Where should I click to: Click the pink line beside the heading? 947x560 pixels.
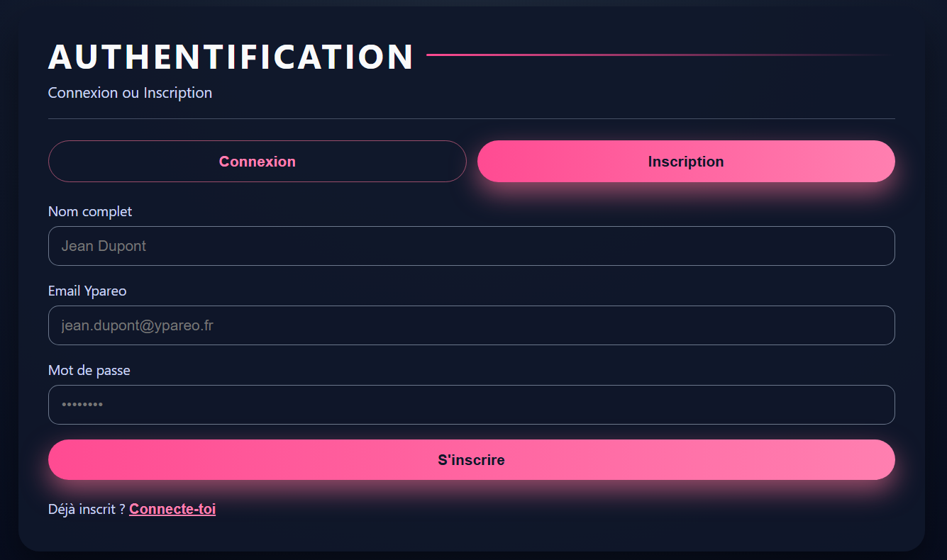tap(638, 55)
